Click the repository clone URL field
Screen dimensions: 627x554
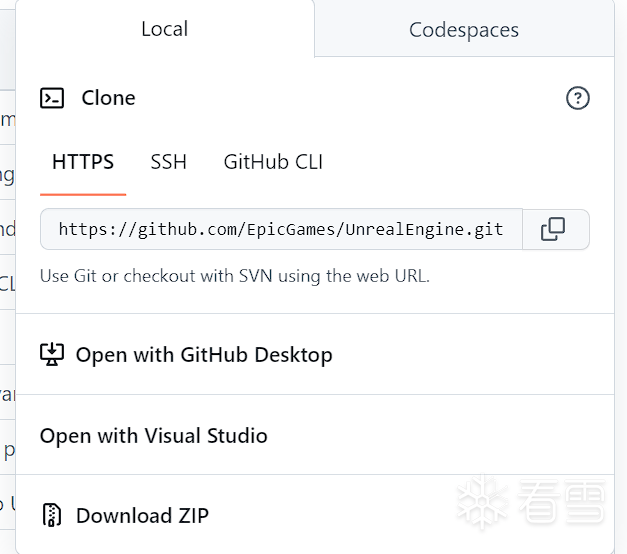point(281,229)
